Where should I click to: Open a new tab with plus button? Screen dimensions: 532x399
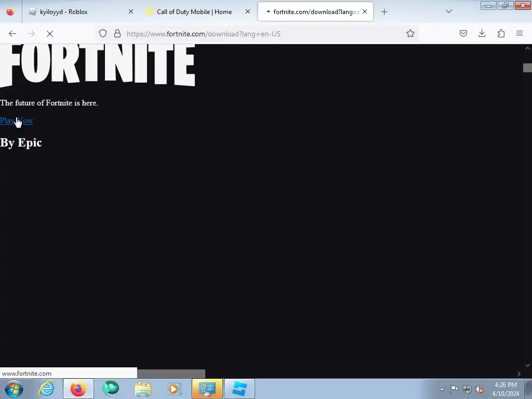pos(384,12)
